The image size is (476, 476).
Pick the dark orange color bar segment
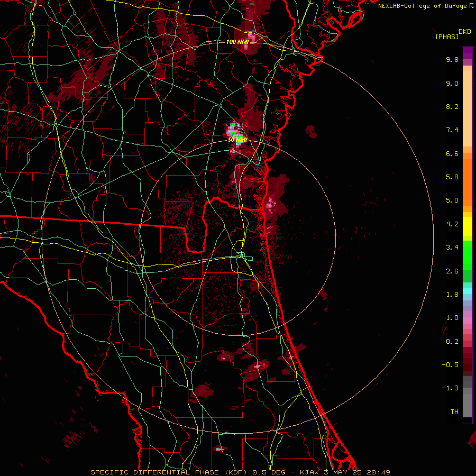click(x=467, y=183)
